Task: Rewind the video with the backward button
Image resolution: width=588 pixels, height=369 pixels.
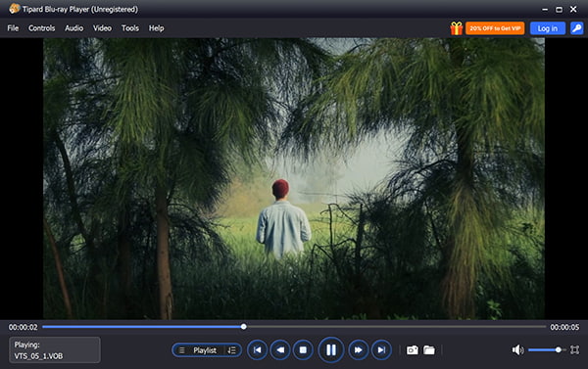Action: [x=280, y=349]
